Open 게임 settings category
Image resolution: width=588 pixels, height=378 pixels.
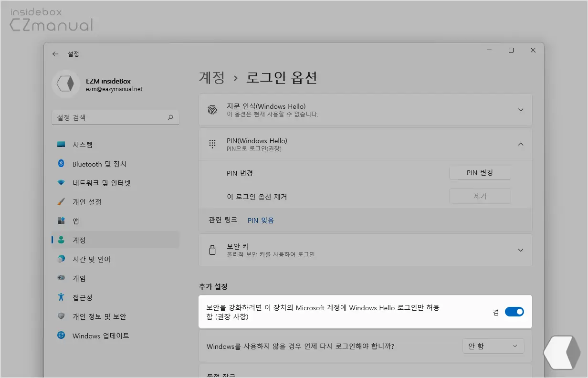(x=115, y=278)
